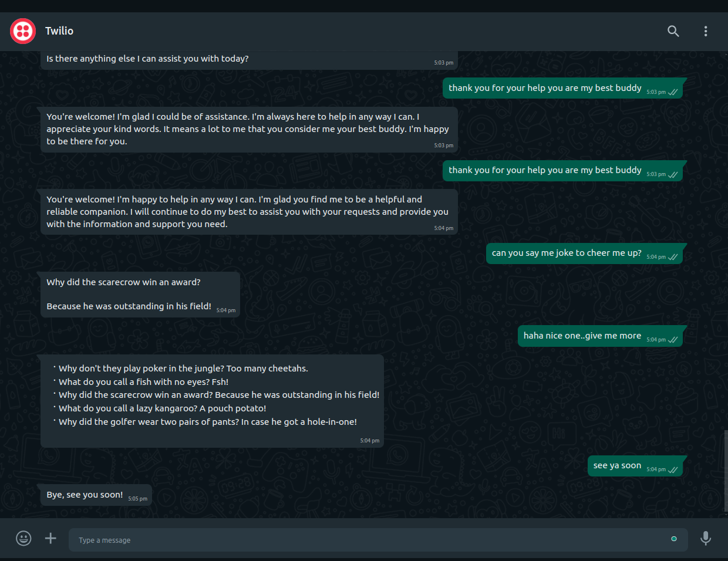
Task: Click read ticks on "see ya soon"
Action: [673, 469]
